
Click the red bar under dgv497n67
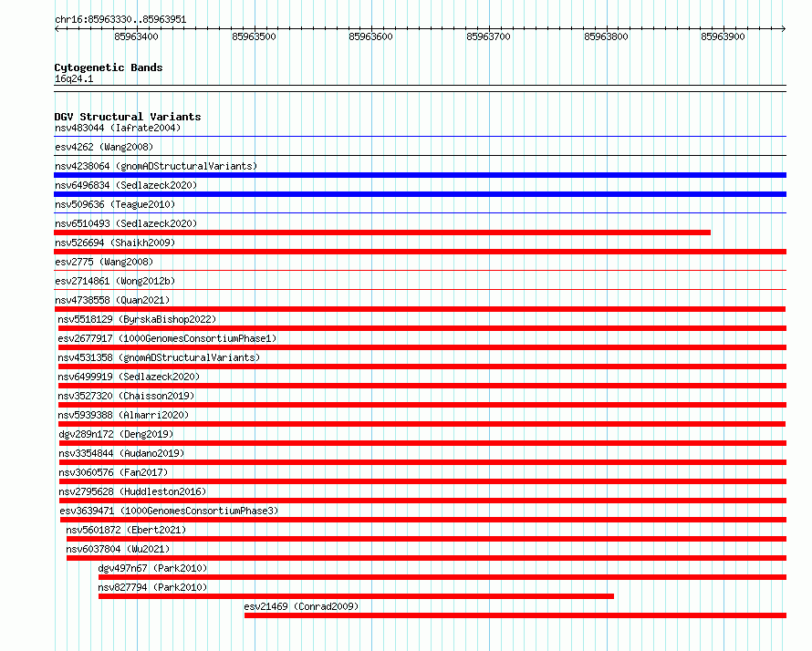click(x=442, y=577)
